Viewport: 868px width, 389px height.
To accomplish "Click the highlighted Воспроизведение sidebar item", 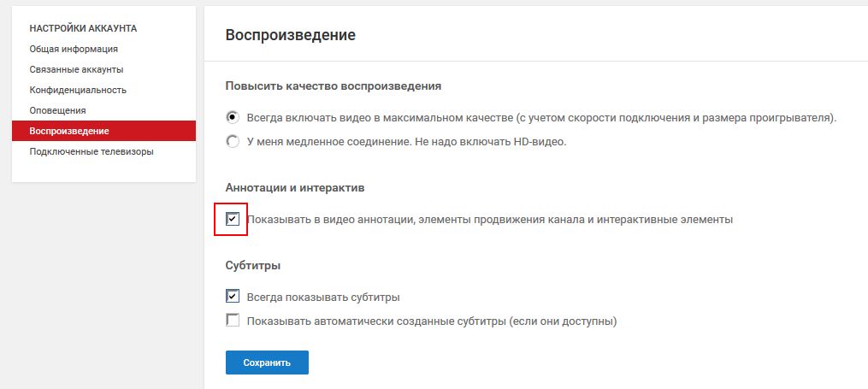I will pos(103,131).
